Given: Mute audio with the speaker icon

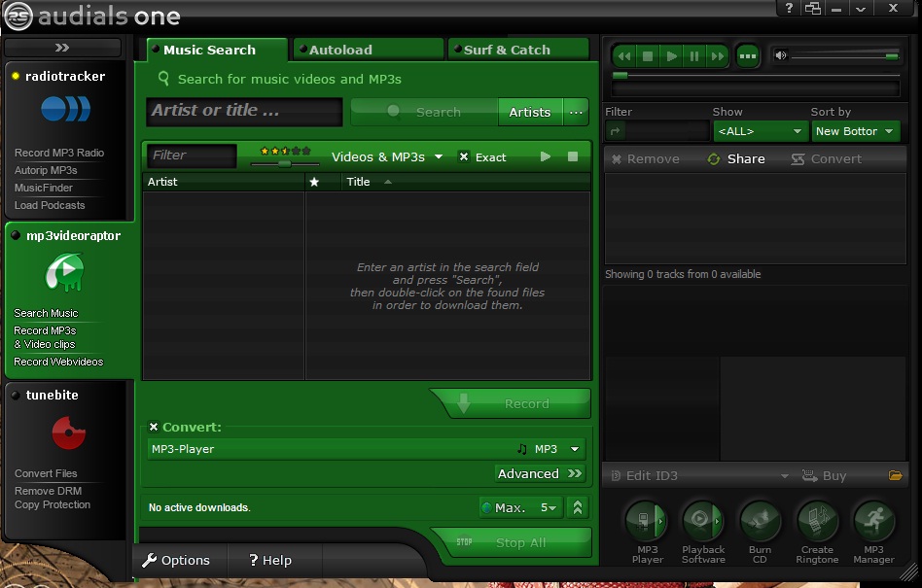Looking at the screenshot, I should click(x=781, y=55).
